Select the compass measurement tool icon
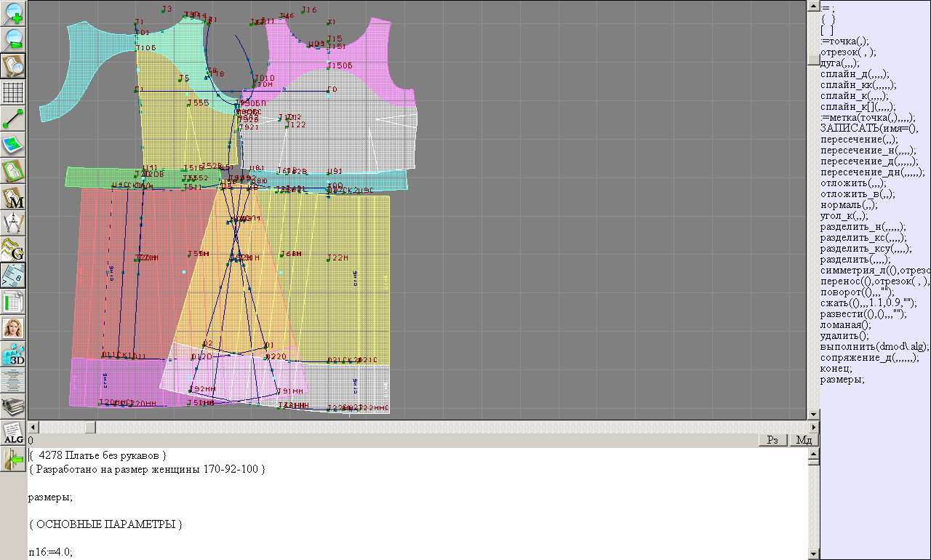 click(13, 224)
